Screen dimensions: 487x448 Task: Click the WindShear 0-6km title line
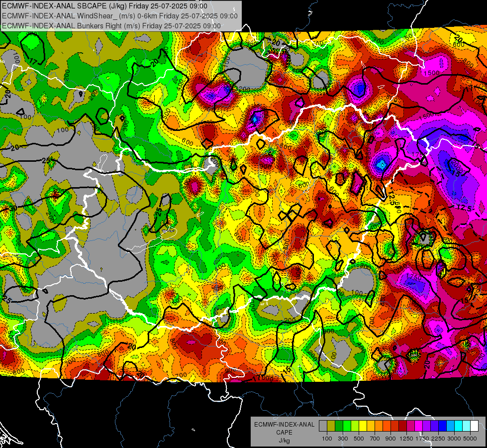119,16
